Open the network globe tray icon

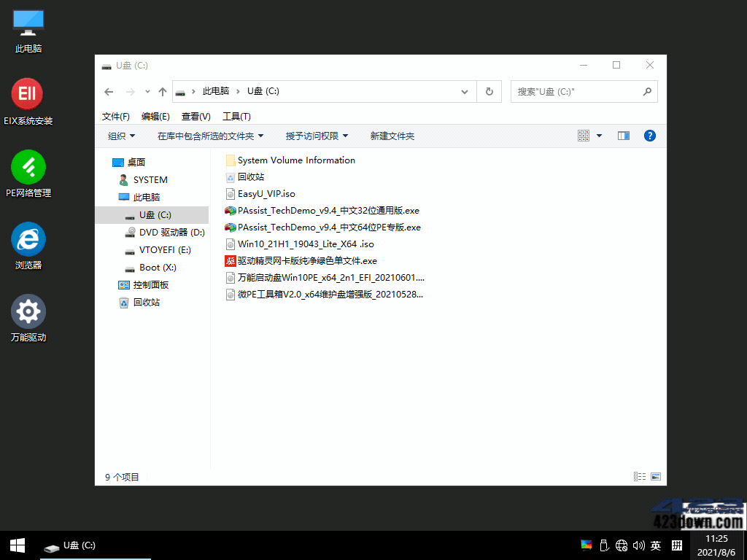[x=622, y=545]
